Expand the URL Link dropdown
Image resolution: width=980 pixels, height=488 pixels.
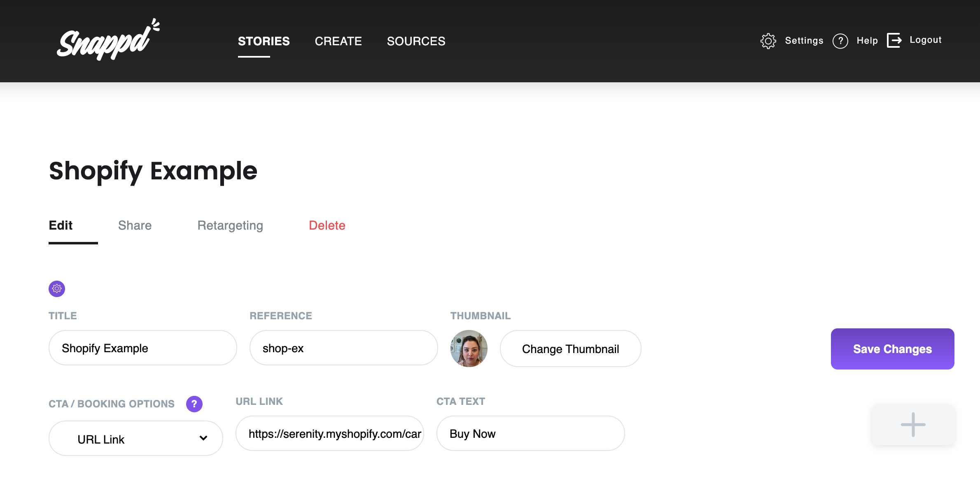[135, 439]
